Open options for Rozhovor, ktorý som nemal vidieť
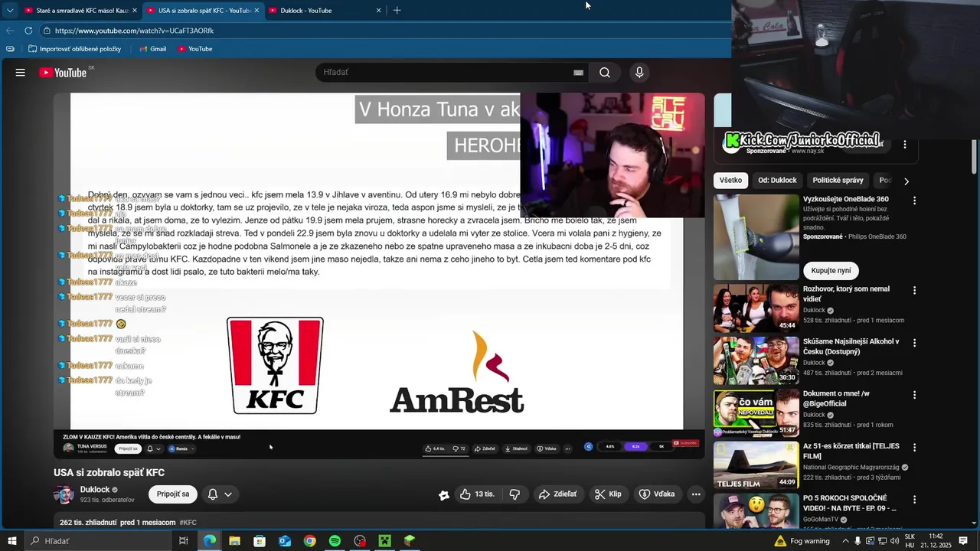The height and width of the screenshot is (551, 980). tap(914, 291)
